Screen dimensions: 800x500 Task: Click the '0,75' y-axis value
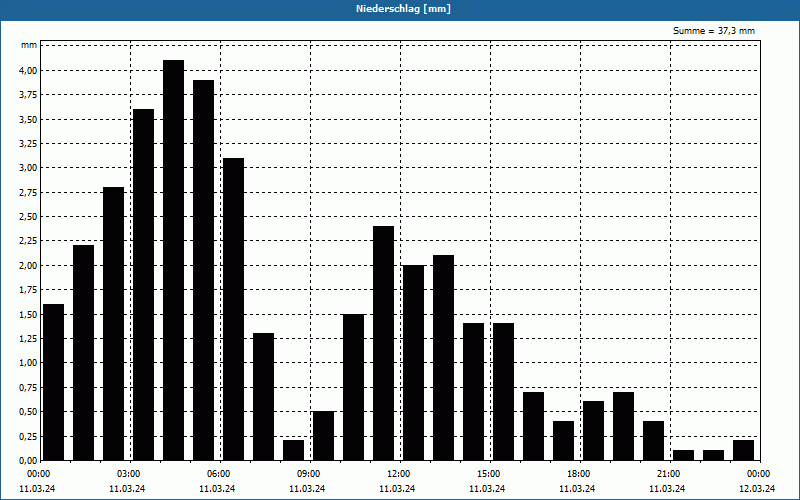click(x=29, y=387)
